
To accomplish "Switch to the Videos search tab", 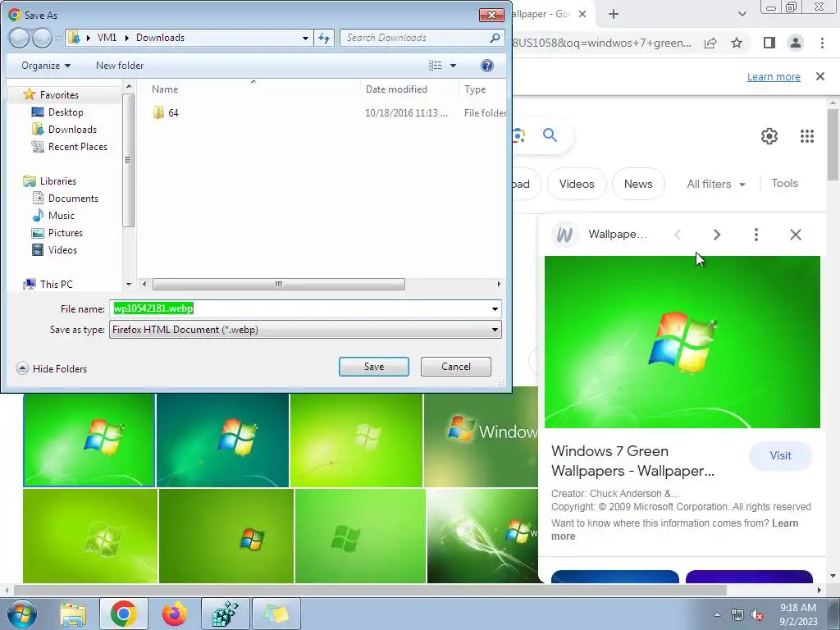I will tap(577, 184).
